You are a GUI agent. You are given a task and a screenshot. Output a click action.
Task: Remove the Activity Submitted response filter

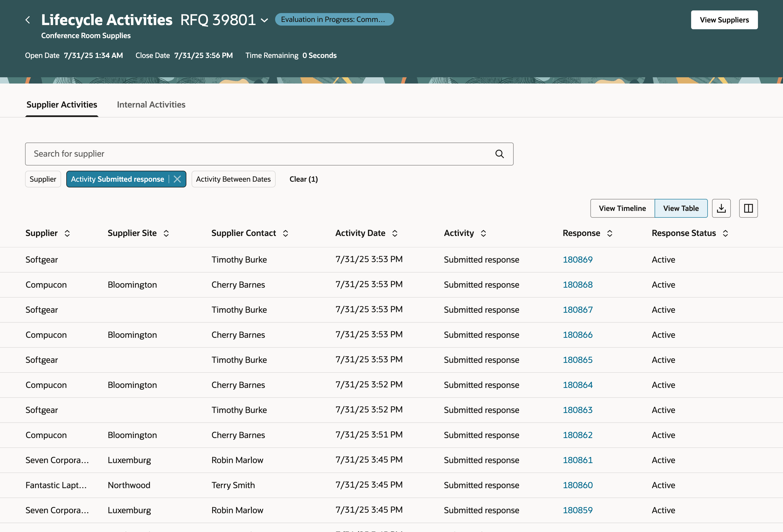(177, 179)
